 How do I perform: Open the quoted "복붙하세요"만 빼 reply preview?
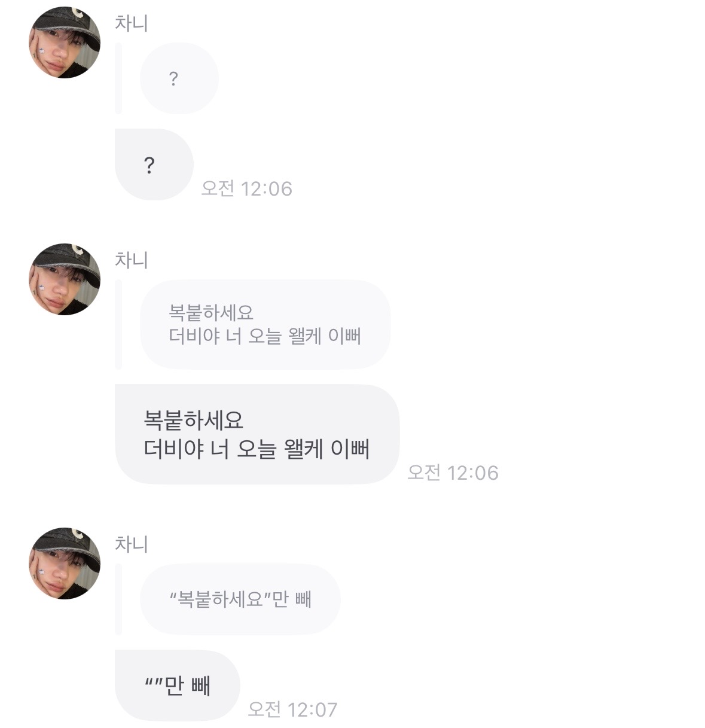[x=240, y=599]
